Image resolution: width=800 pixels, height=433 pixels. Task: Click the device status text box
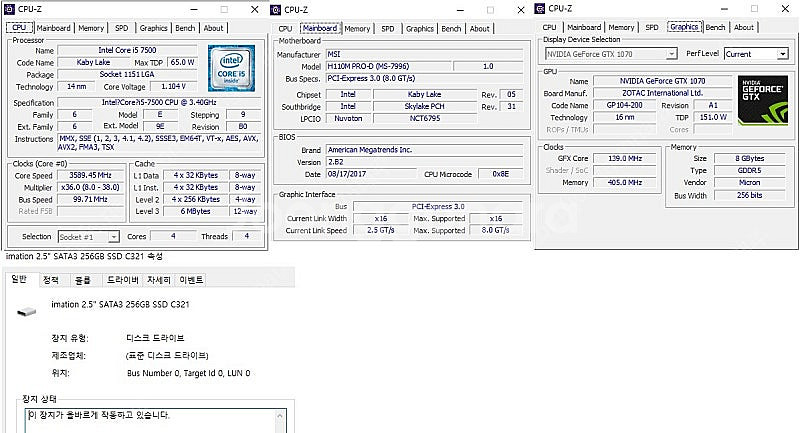(156, 421)
